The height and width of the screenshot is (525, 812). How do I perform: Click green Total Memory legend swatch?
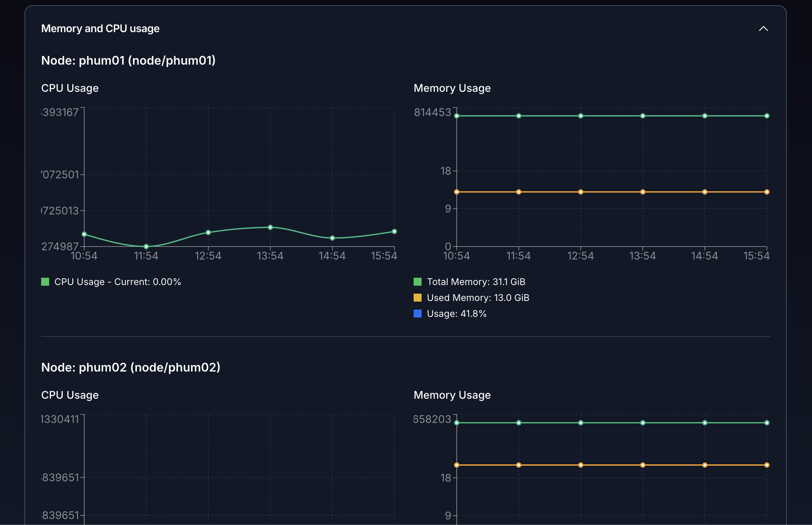(417, 282)
